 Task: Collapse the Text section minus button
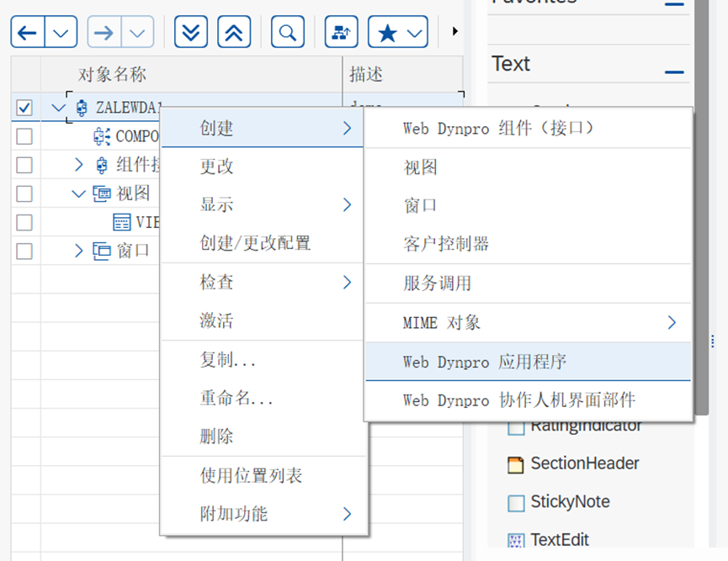673,72
